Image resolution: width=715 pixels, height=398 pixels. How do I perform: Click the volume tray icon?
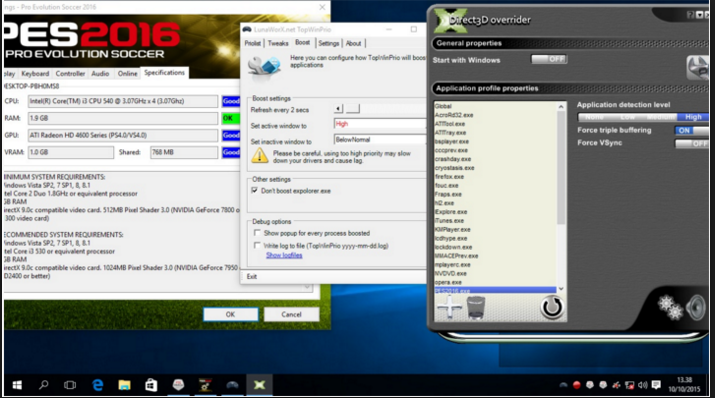[x=642, y=385]
